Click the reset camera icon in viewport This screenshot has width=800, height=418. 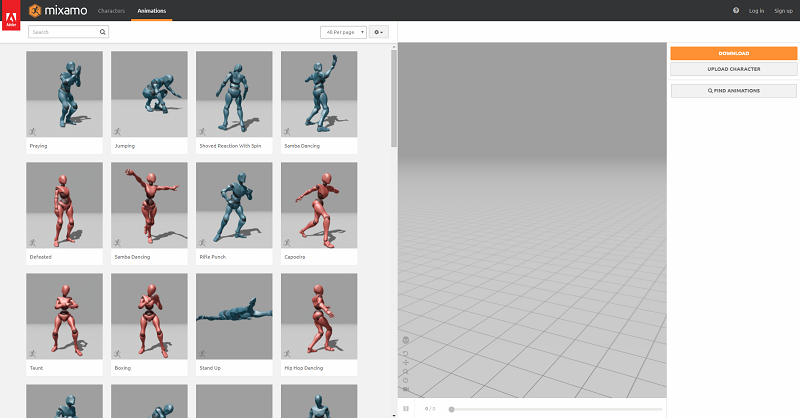406,380
